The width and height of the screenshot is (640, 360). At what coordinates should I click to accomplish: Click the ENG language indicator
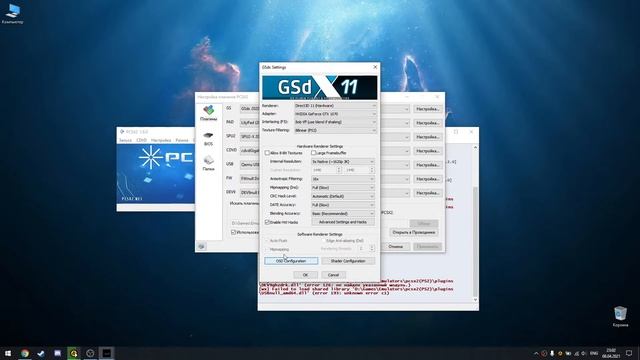coord(594,353)
